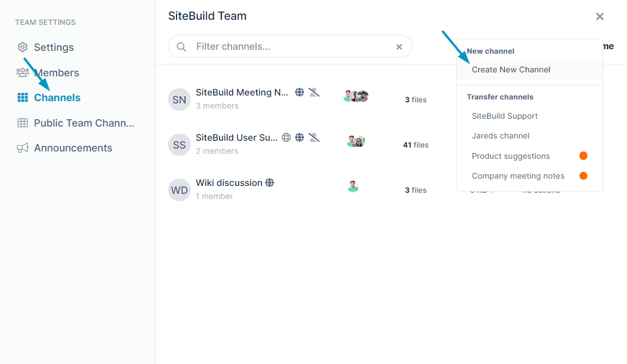Clear the channel filter with x icon
The height and width of the screenshot is (364, 627).
(x=399, y=47)
